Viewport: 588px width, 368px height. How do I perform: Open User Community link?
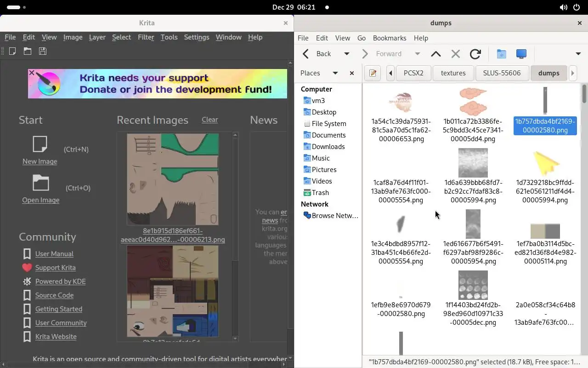tap(61, 323)
